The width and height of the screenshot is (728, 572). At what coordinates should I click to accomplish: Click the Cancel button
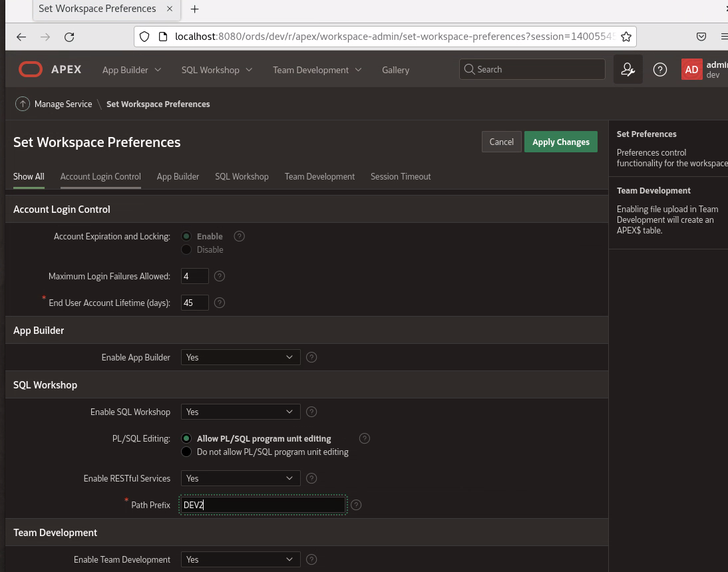coord(501,142)
